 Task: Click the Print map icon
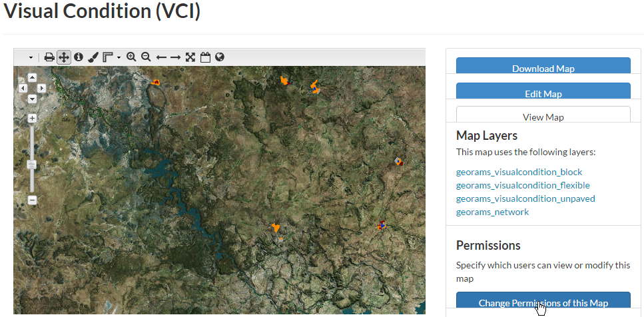[49, 57]
